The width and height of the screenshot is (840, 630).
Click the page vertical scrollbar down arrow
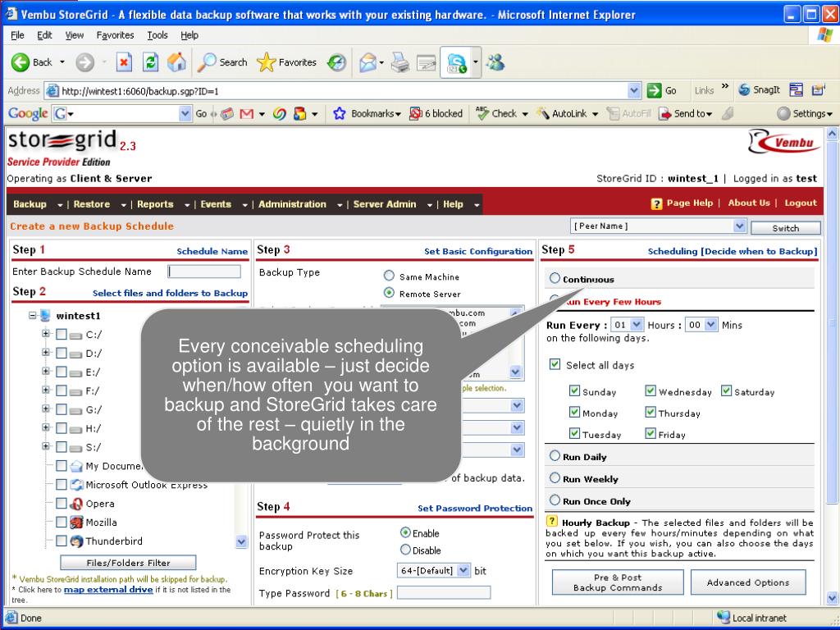tap(832, 598)
